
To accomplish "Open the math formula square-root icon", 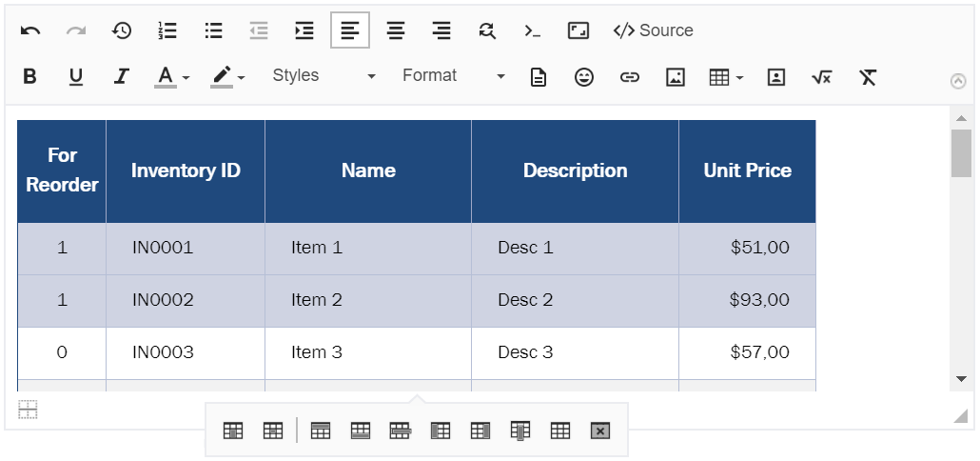I will [821, 77].
